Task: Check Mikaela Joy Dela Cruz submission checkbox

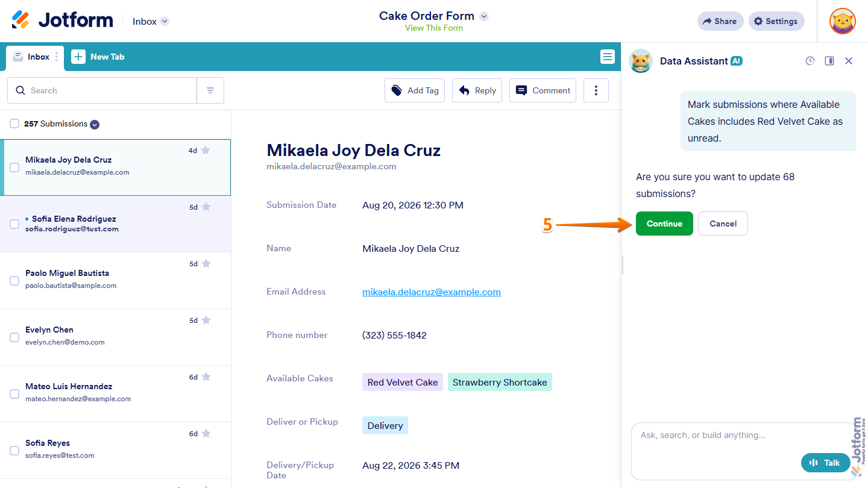Action: 14,167
